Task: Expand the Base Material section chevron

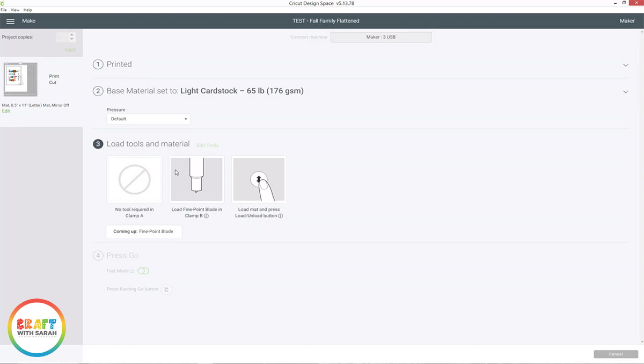Action: pyautogui.click(x=625, y=92)
